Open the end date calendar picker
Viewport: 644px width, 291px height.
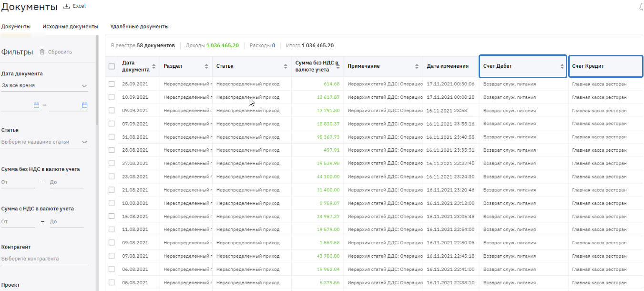(84, 105)
